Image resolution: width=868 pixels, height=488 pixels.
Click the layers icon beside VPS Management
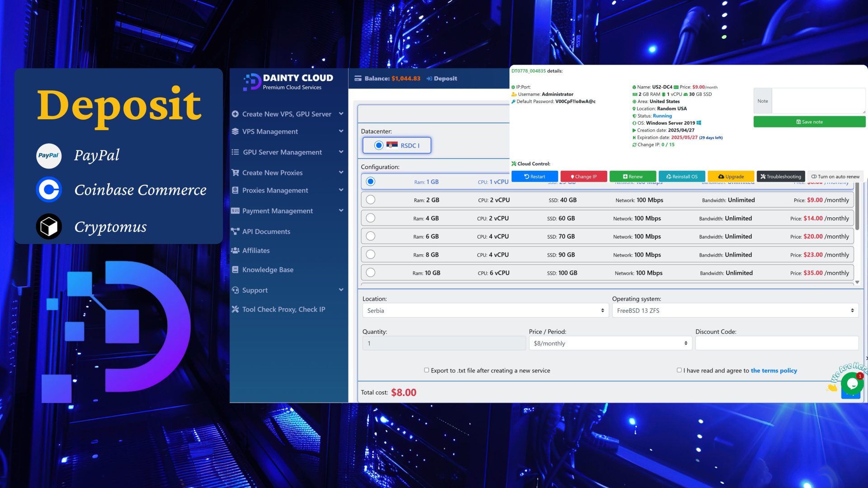coord(235,131)
